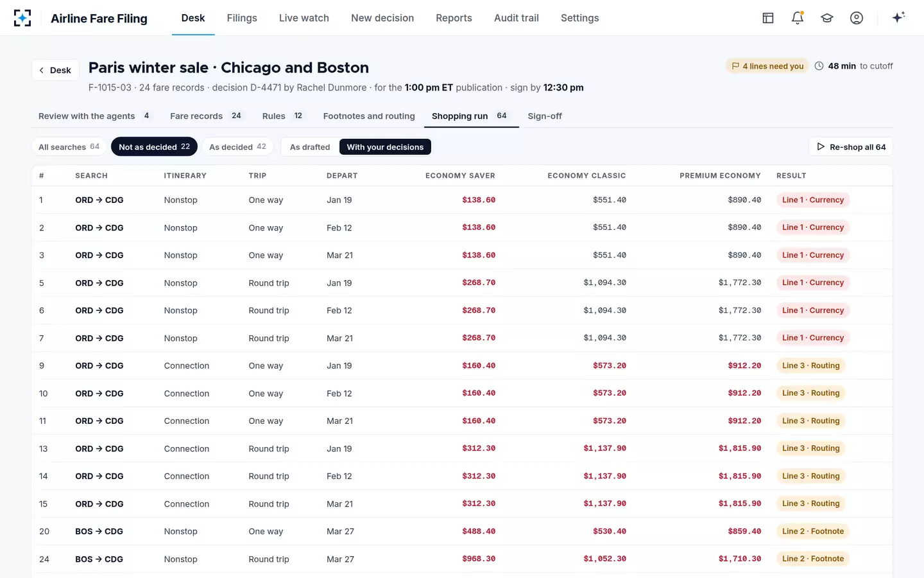
Task: Switch to the Rules tab
Action: tap(283, 116)
